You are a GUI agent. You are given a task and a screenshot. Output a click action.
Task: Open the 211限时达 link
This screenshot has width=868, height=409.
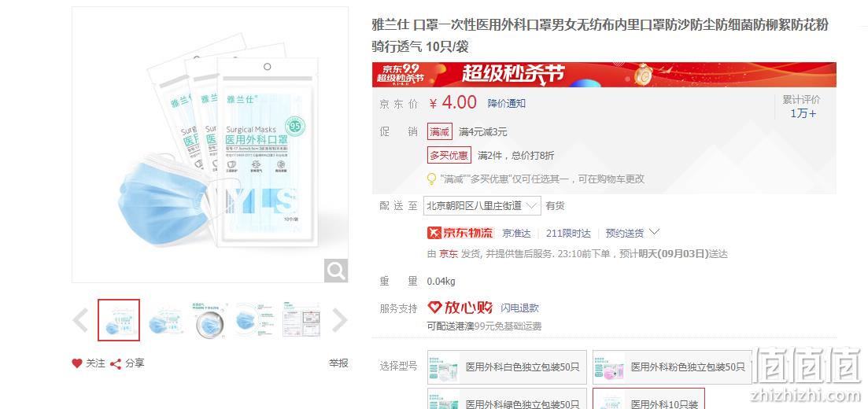568,234
